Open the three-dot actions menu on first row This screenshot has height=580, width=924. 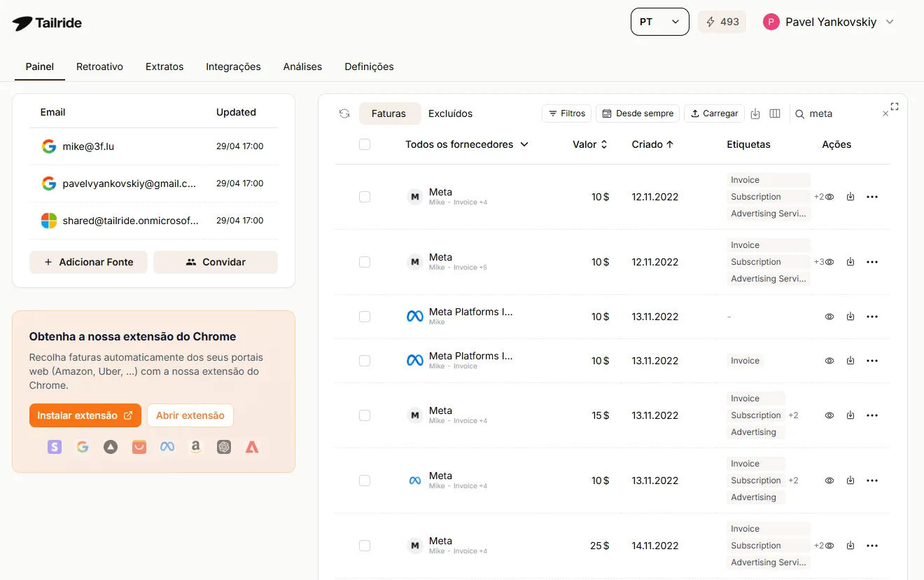(872, 197)
